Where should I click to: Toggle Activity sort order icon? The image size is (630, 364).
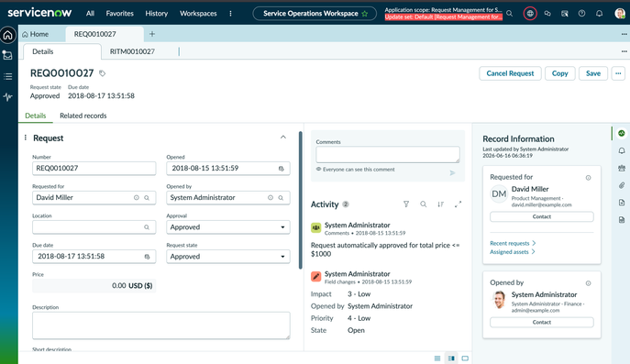(x=441, y=204)
